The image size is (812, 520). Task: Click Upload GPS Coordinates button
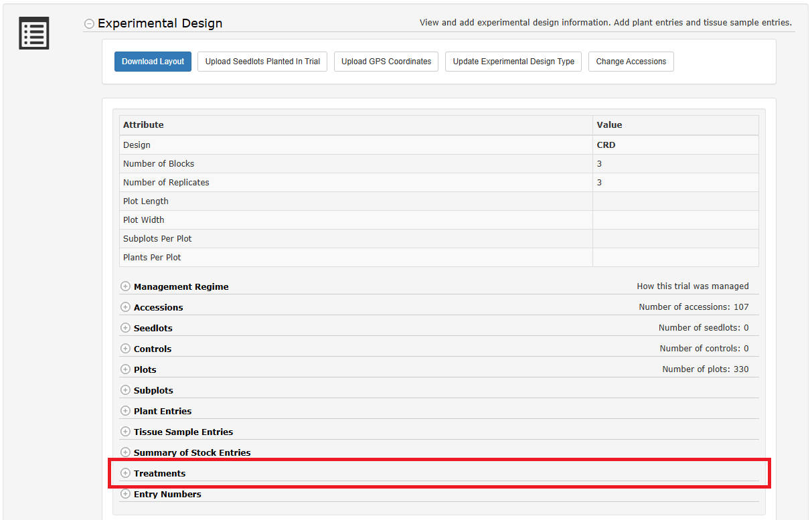tap(386, 62)
